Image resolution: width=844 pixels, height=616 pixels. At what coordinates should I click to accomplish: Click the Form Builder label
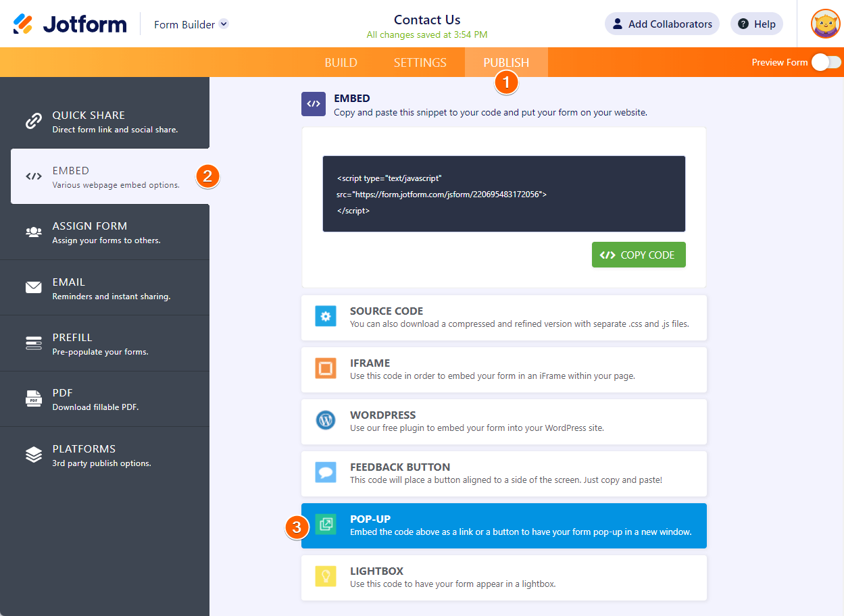tap(184, 24)
